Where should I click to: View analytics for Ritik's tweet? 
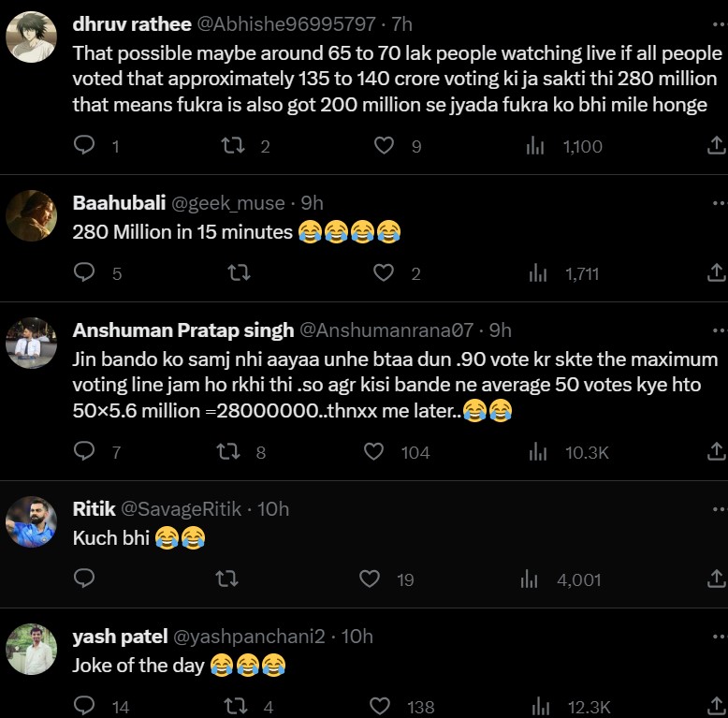pyautogui.click(x=530, y=579)
